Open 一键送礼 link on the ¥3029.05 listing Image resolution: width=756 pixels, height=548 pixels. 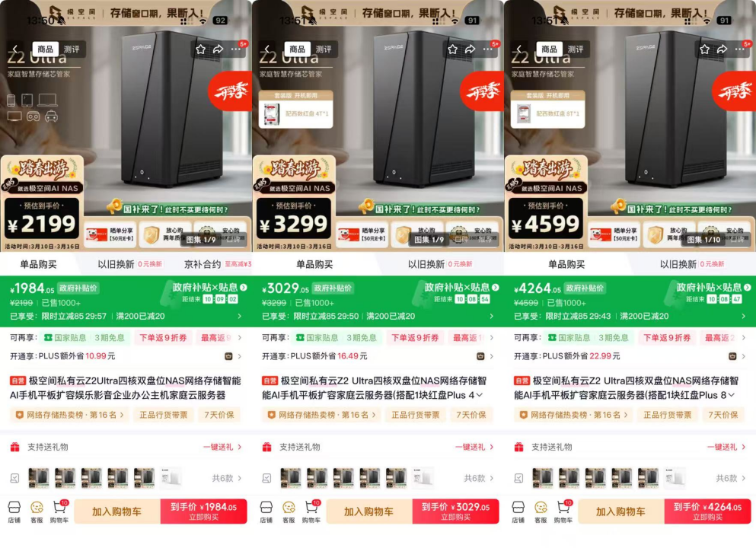(x=474, y=448)
